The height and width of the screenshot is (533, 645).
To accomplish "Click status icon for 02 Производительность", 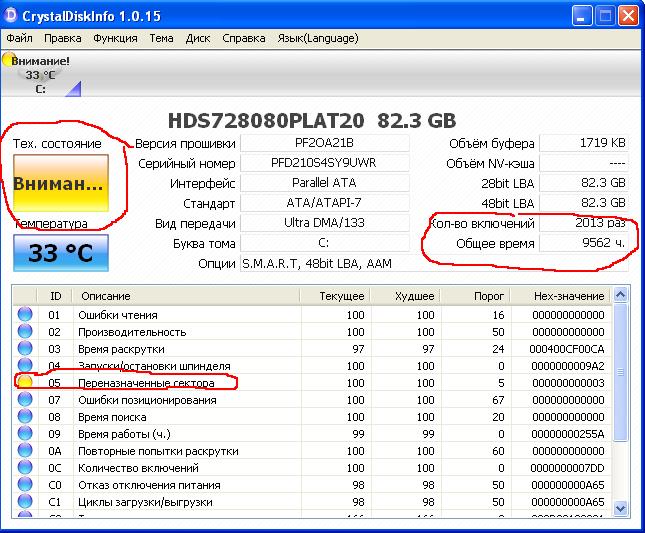I will point(25,331).
